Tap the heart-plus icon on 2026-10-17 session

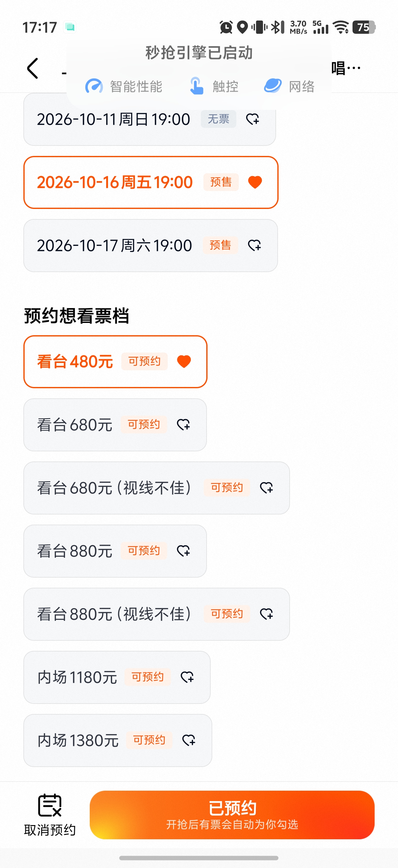point(255,245)
